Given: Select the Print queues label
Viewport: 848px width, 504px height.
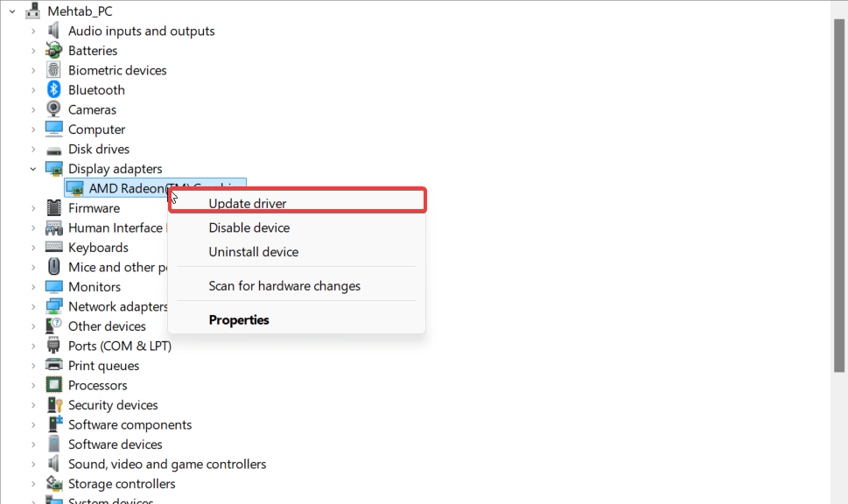Looking at the screenshot, I should (x=103, y=366).
